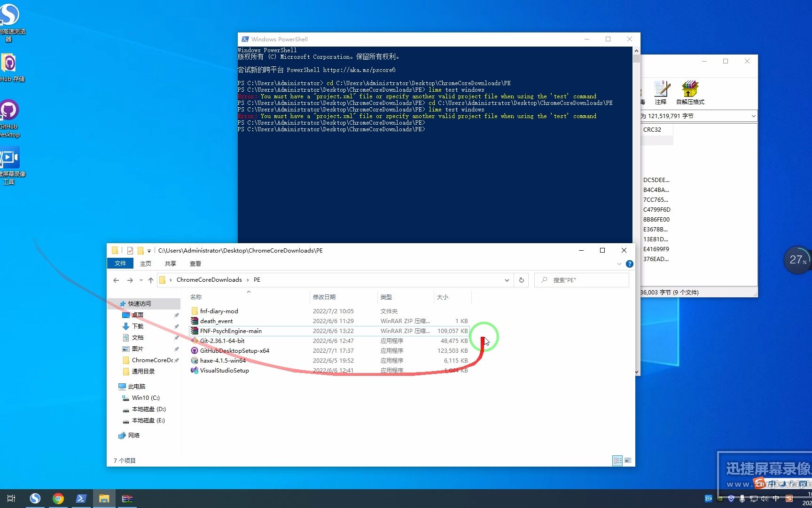This screenshot has height=508, width=812.
Task: Select 通用目录 in the navigation pane
Action: [143, 372]
